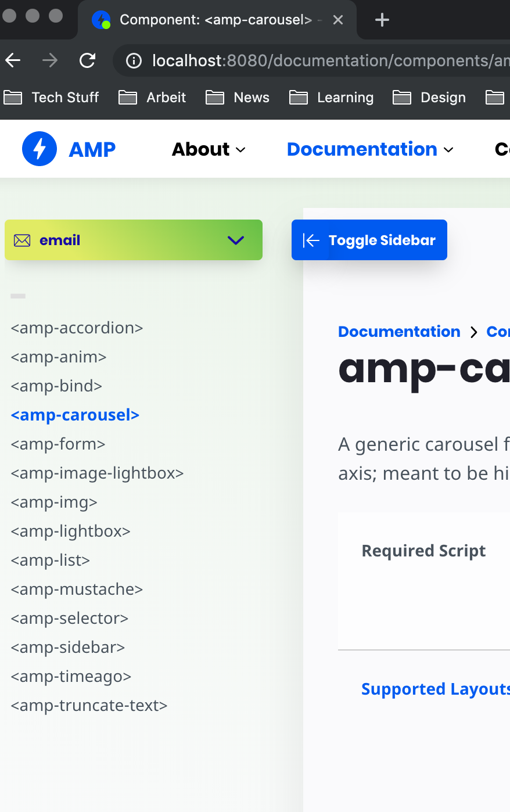Viewport: 510px width, 812px height.
Task: Expand the Documentation navigation dropdown
Action: pos(370,149)
